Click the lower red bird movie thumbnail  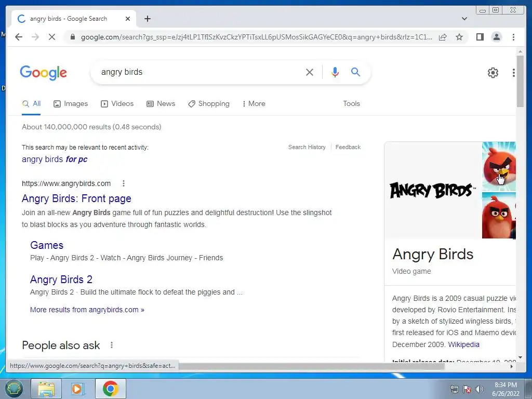tap(499, 216)
